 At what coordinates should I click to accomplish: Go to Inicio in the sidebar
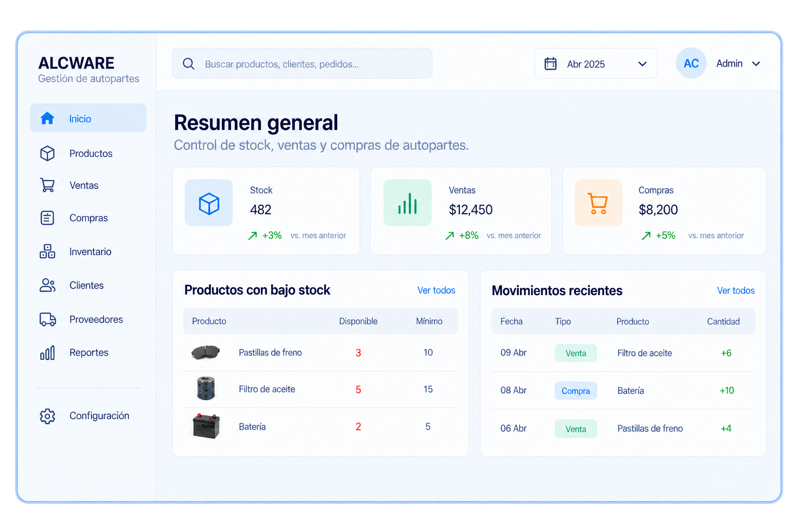coord(88,118)
